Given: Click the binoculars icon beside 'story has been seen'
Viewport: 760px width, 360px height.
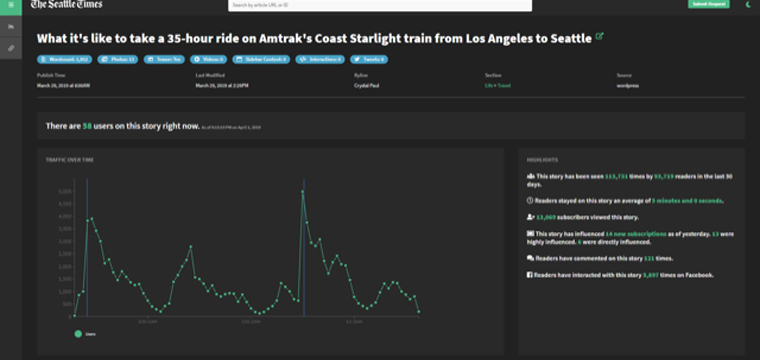Looking at the screenshot, I should click(x=530, y=176).
